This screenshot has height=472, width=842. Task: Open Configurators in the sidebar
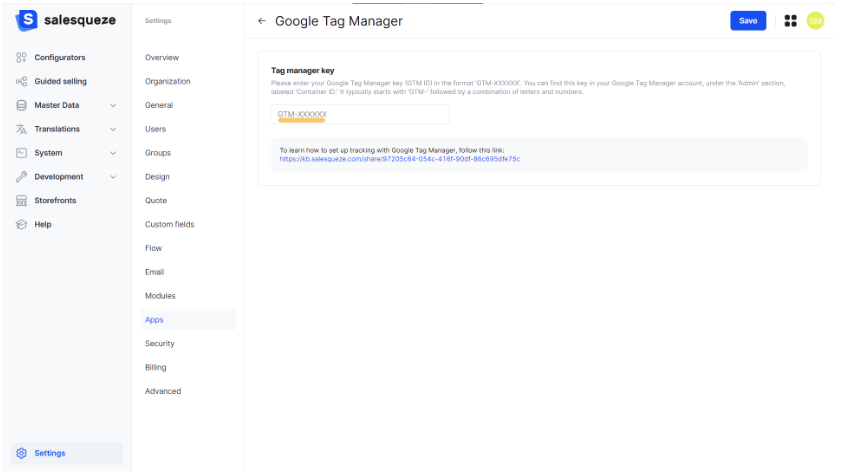[60, 57]
